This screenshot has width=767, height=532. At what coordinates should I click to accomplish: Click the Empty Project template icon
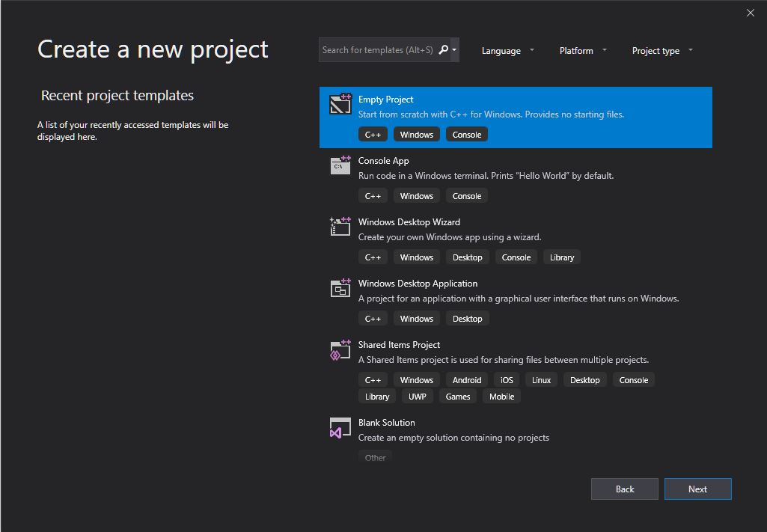click(340, 104)
